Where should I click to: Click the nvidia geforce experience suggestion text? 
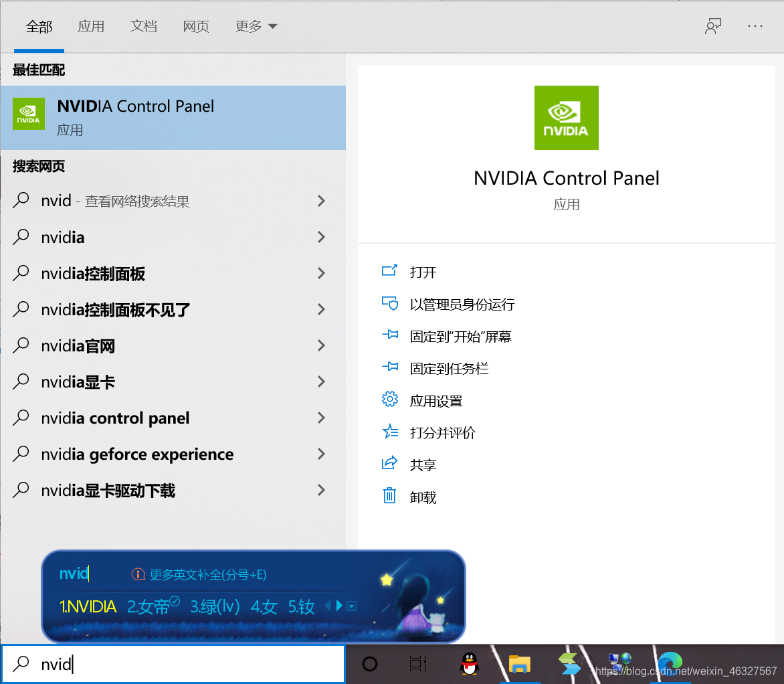138,454
